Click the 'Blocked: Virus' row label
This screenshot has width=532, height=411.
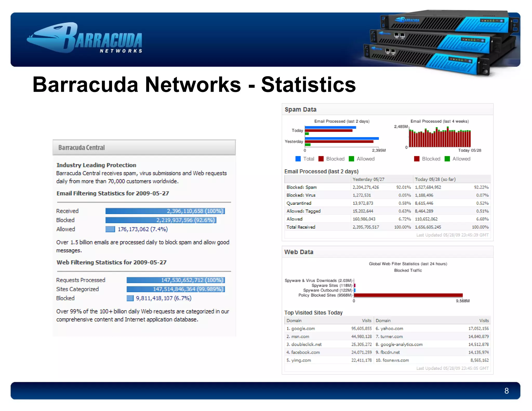[x=301, y=195]
